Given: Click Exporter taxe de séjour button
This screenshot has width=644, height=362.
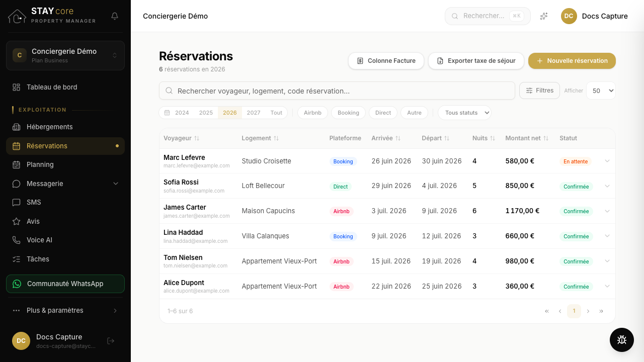Looking at the screenshot, I should 476,61.
